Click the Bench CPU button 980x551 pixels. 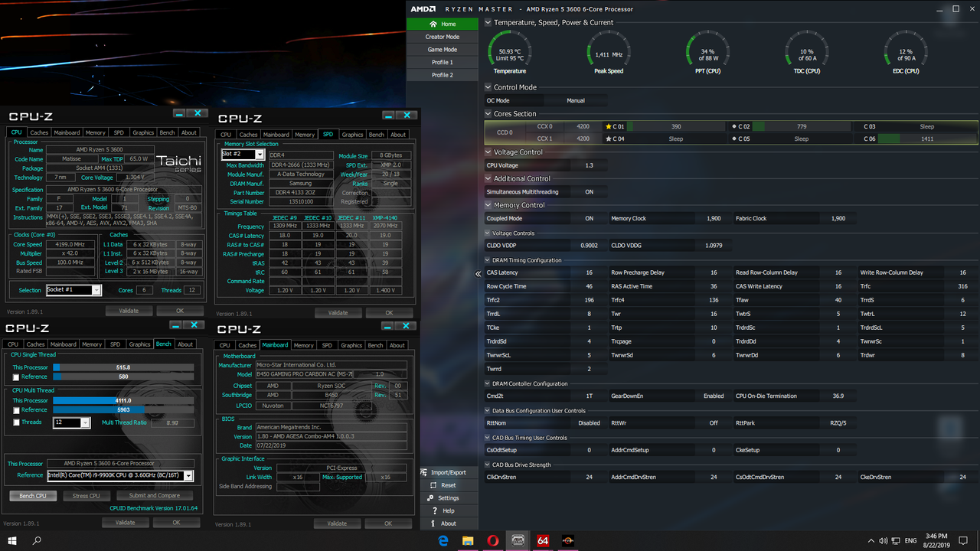pyautogui.click(x=32, y=495)
